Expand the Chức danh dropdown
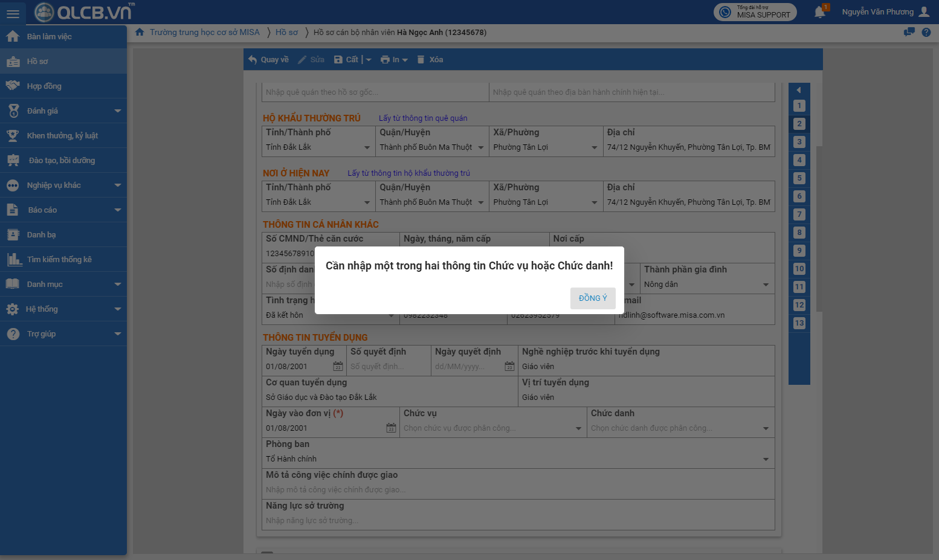The height and width of the screenshot is (560, 939). (766, 428)
